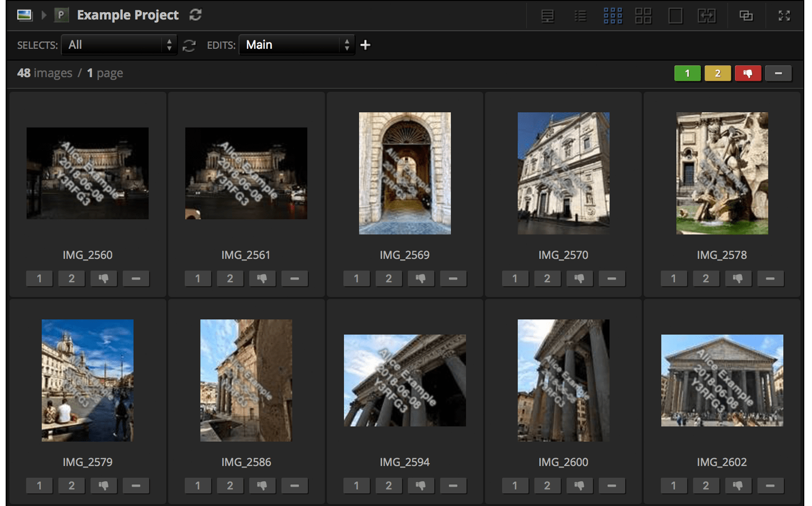Open thumbnail IMG_2560
This screenshot has height=506, width=812.
pos(87,173)
